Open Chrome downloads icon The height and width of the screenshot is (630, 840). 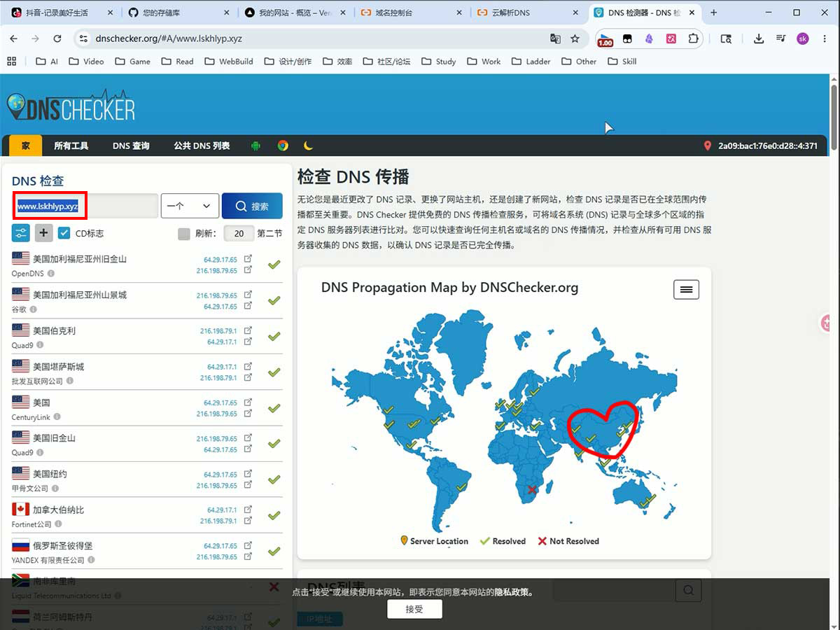tap(759, 39)
